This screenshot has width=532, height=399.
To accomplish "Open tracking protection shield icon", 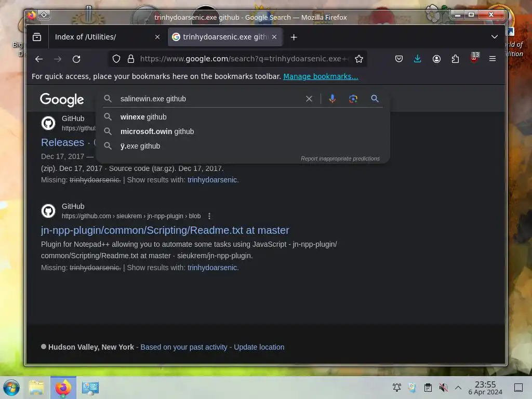I will [116, 59].
